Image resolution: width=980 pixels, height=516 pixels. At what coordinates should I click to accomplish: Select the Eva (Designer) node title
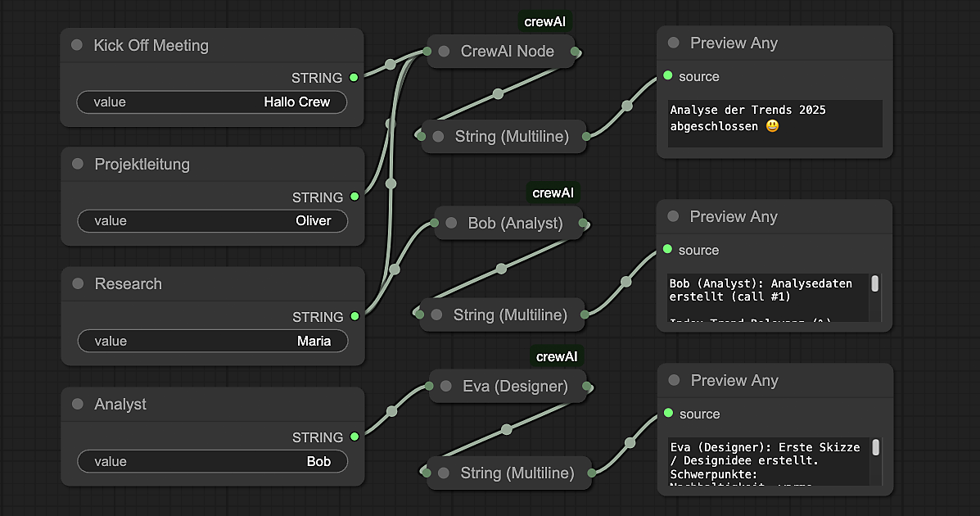coord(515,386)
